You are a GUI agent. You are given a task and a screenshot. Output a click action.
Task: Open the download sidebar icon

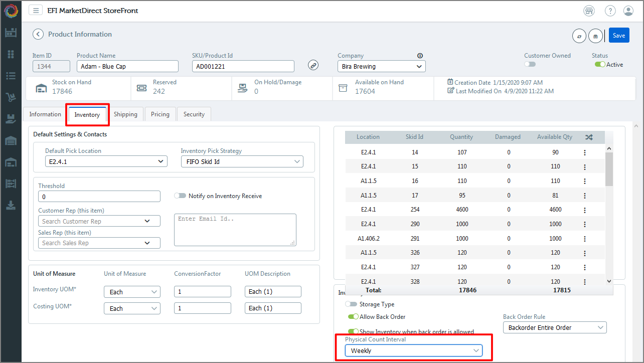tap(11, 205)
